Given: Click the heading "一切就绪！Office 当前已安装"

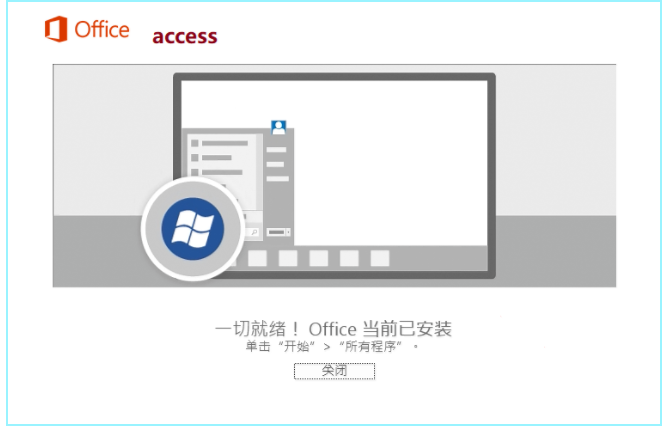Looking at the screenshot, I should coord(333,329).
